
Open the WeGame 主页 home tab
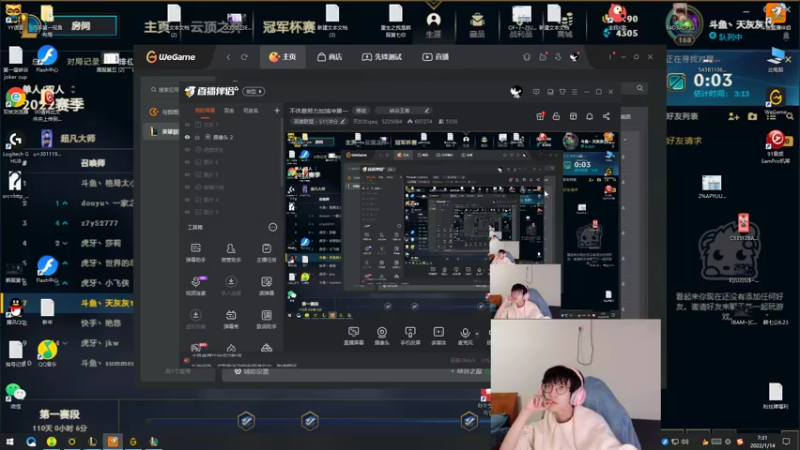(282, 57)
